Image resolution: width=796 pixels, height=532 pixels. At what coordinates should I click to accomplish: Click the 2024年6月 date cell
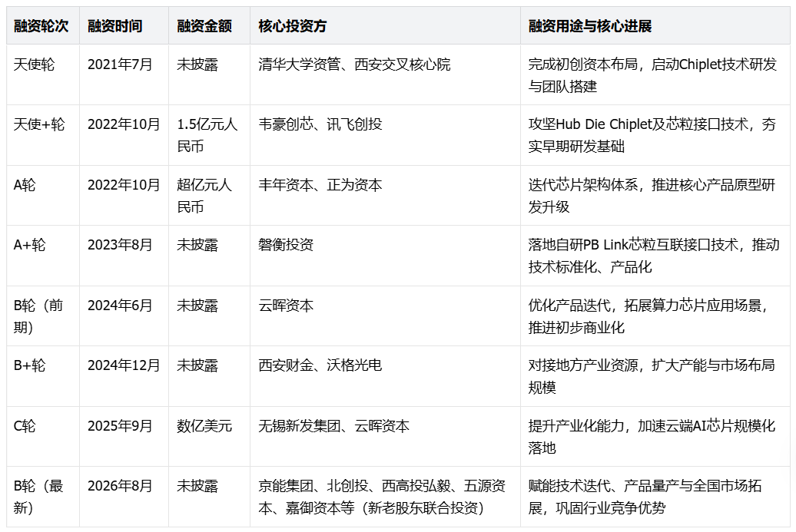click(x=124, y=316)
